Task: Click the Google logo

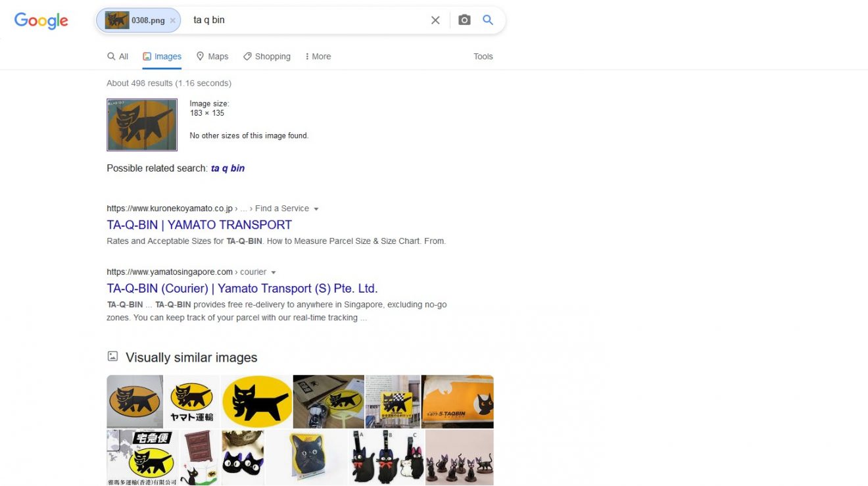Action: (41, 20)
